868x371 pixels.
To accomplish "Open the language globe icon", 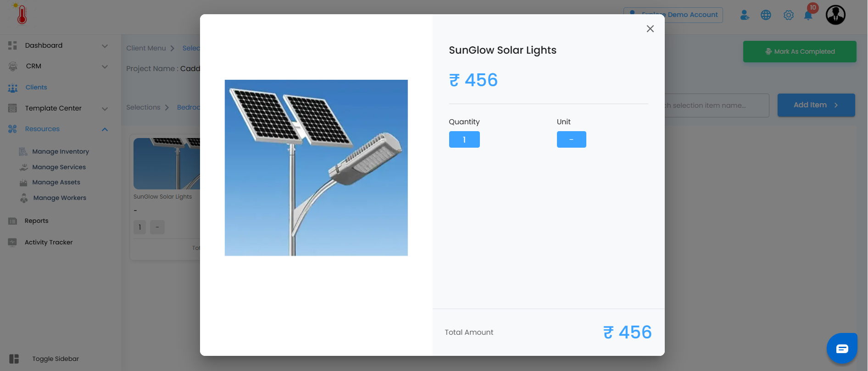I will coord(766,15).
